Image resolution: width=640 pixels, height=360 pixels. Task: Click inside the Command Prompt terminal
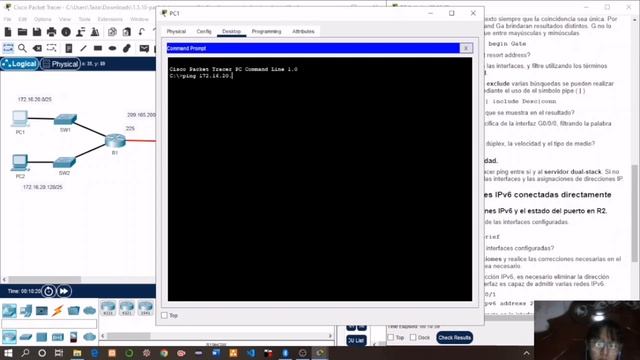pyautogui.click(x=320, y=179)
